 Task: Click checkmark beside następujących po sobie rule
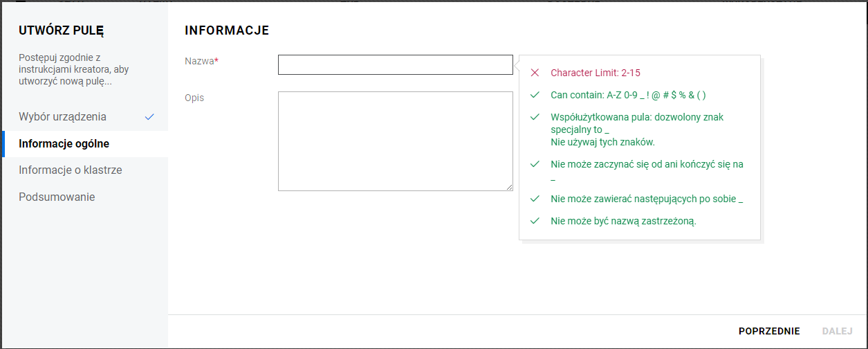tap(535, 199)
